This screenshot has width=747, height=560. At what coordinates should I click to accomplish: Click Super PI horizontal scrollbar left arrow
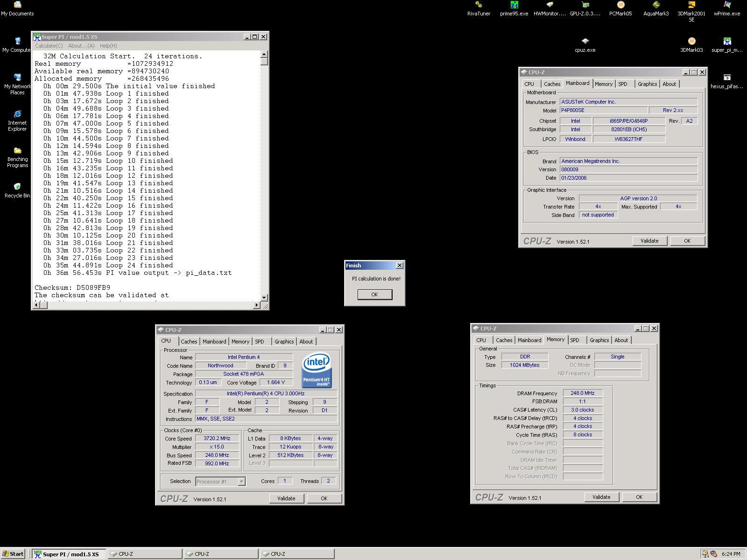35,305
